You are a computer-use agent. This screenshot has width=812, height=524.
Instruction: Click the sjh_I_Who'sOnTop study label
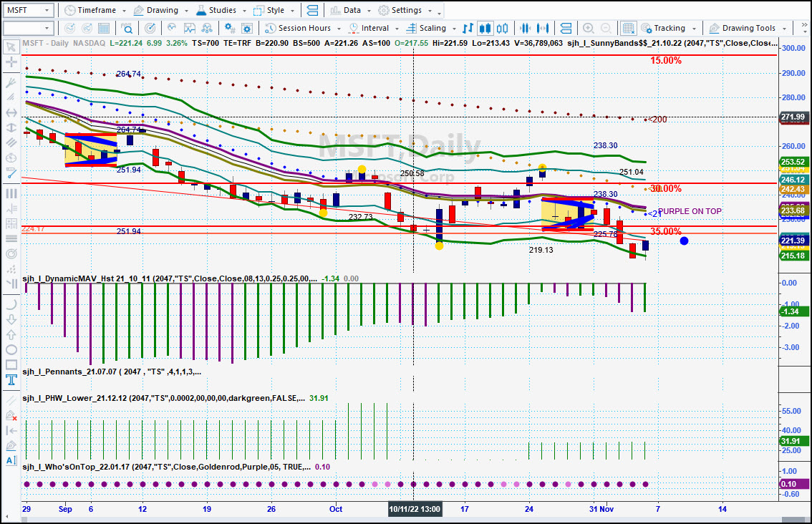point(166,467)
